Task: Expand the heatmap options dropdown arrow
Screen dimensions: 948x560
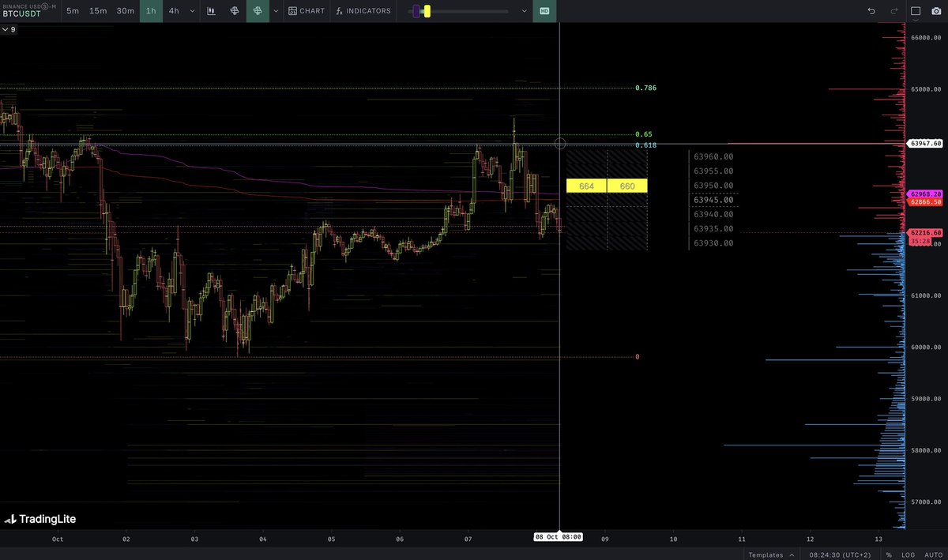Action: pos(275,11)
